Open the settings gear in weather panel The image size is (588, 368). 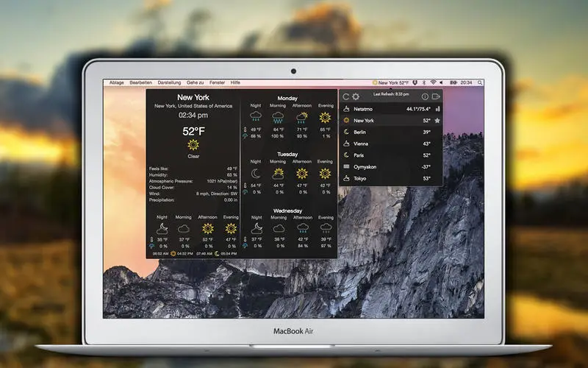356,96
